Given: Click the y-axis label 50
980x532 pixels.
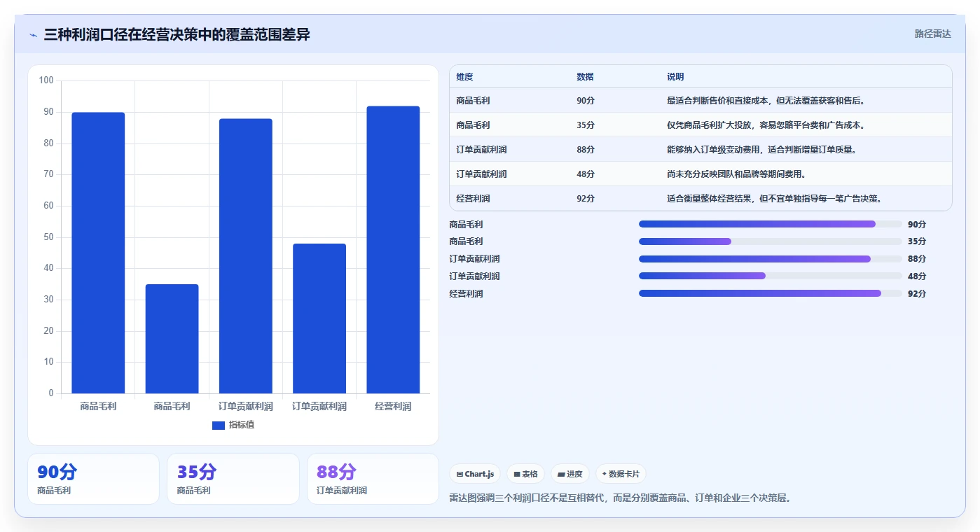Looking at the screenshot, I should [x=48, y=237].
